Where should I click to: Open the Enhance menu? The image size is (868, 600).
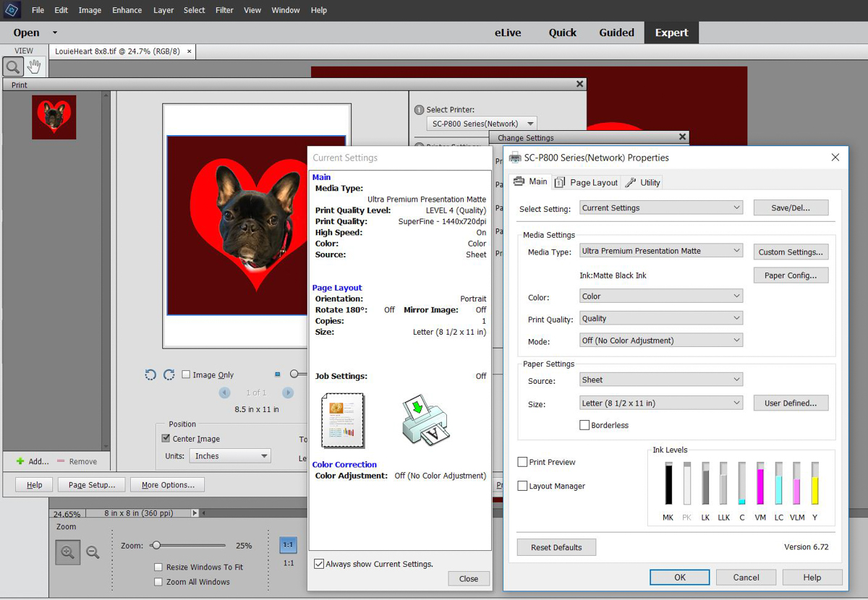coord(127,10)
